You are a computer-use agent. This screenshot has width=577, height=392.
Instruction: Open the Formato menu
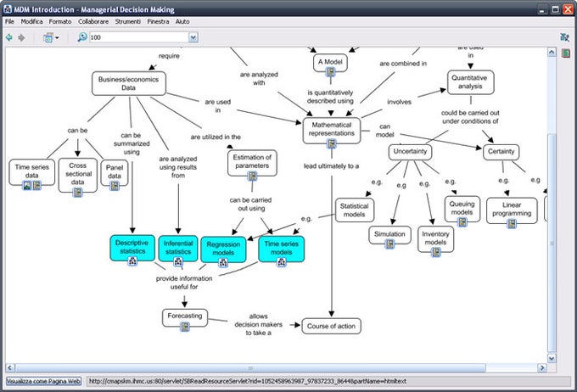coord(60,21)
